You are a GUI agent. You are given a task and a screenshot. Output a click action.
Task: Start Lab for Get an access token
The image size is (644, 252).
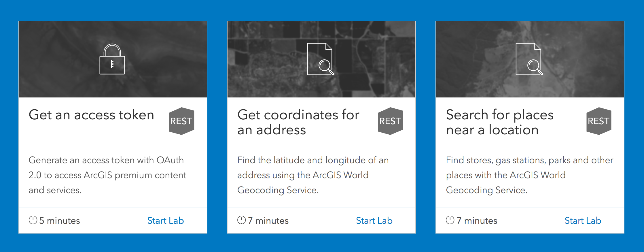pos(165,221)
